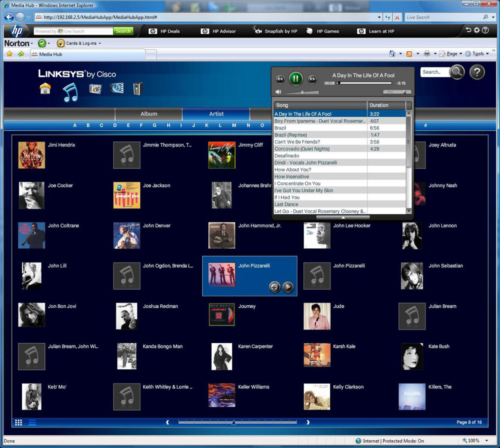500x448 pixels.
Task: Click the IE Home icon
Action: point(392,53)
